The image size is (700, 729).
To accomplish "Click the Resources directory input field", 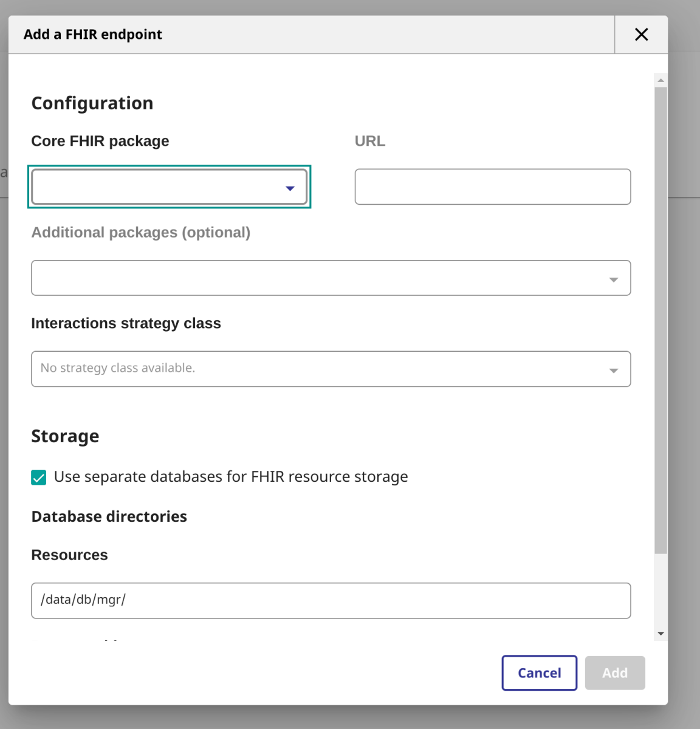I will pos(331,601).
